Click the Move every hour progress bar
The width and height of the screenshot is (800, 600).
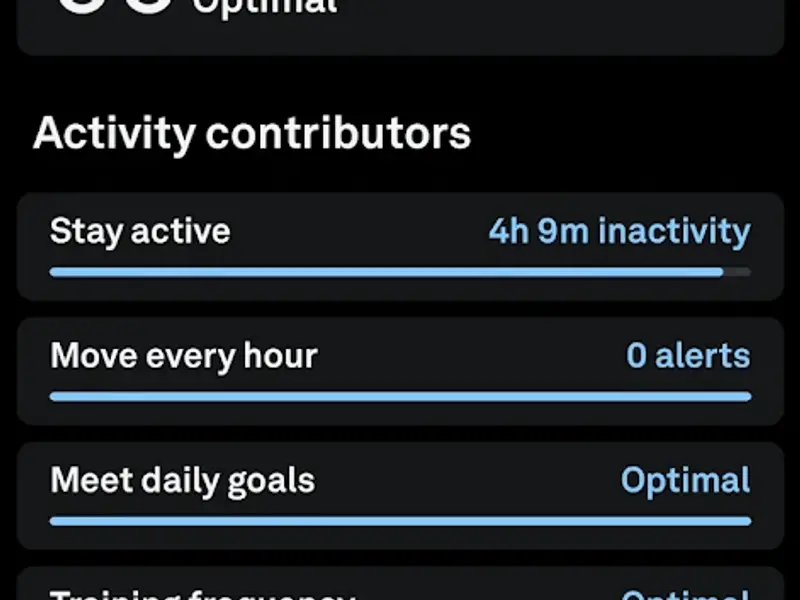point(400,396)
